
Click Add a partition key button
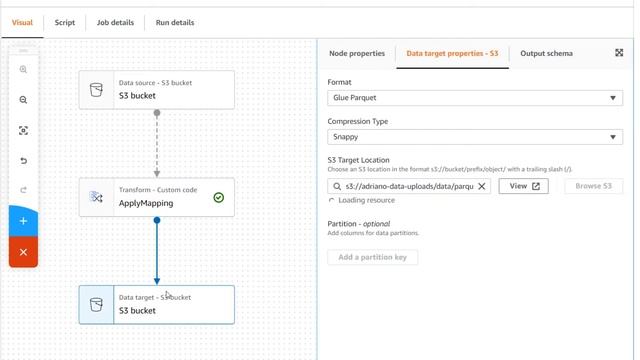click(372, 257)
